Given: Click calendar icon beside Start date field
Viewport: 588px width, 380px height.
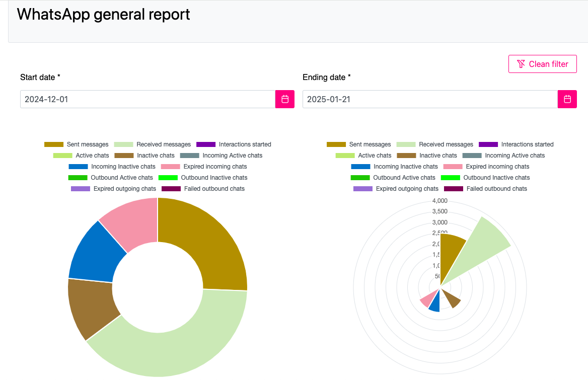Looking at the screenshot, I should tap(284, 99).
